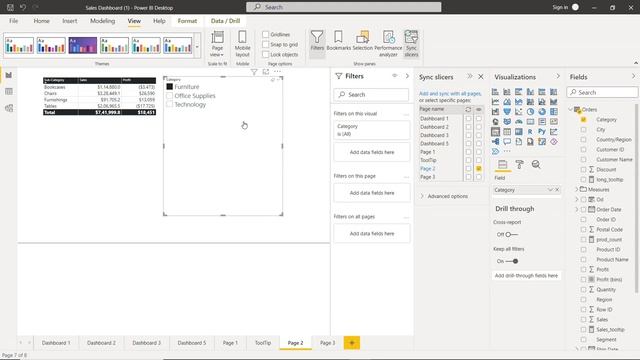Switch to the ToolTip page tab
The image size is (640, 360).
(x=263, y=343)
